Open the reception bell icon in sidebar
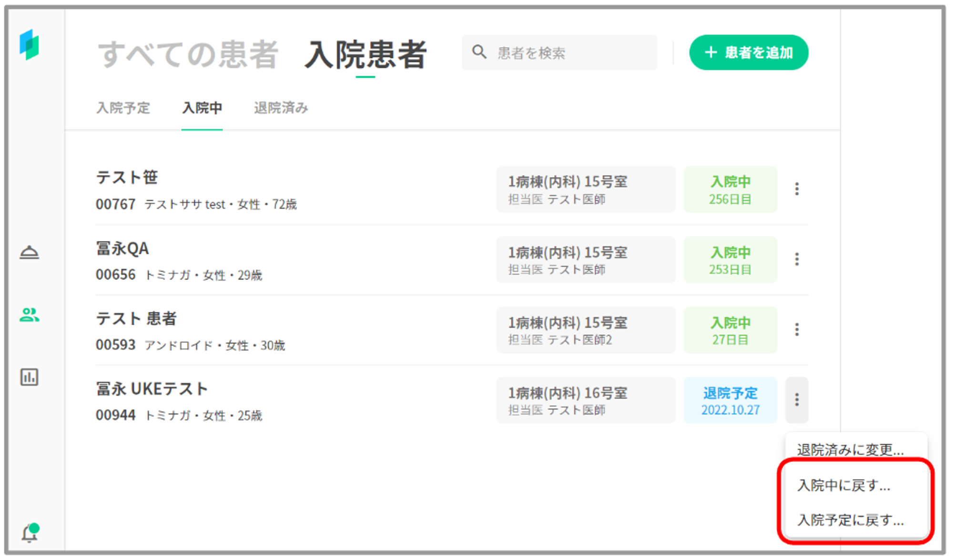This screenshot has width=953, height=560. [29, 252]
